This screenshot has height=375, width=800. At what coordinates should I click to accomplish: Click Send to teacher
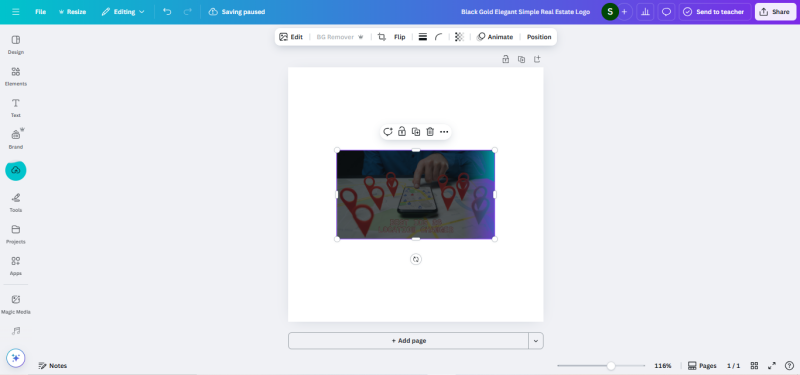pyautogui.click(x=715, y=12)
